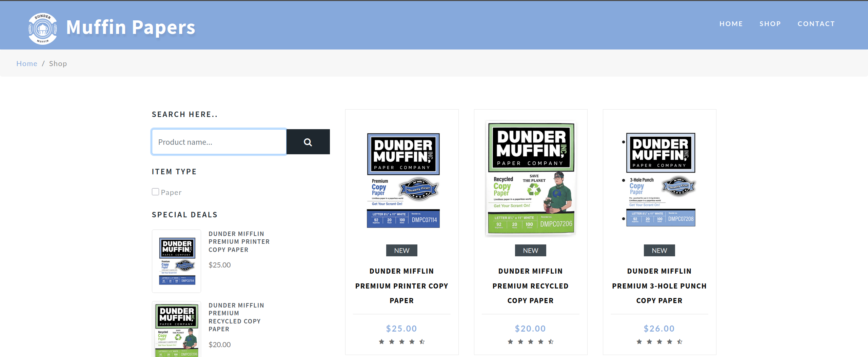This screenshot has width=868, height=357.
Task: Click the $20.00 price on product card
Action: pos(531,329)
